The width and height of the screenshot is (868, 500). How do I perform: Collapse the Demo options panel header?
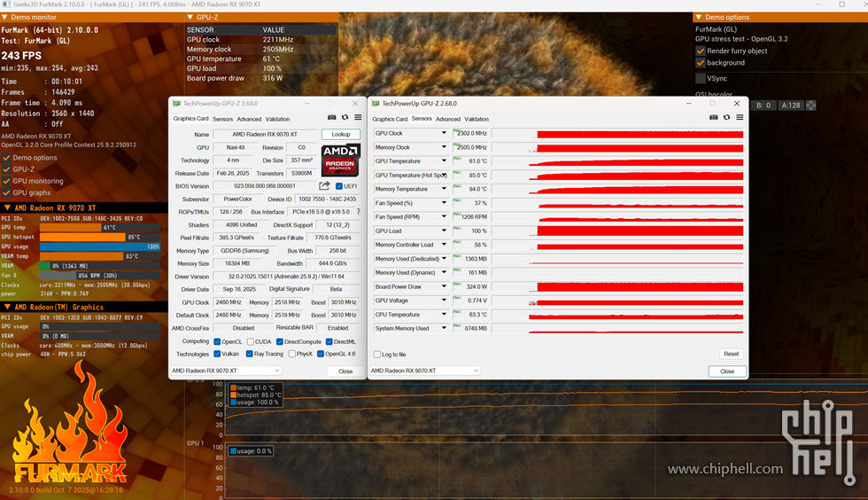[699, 17]
